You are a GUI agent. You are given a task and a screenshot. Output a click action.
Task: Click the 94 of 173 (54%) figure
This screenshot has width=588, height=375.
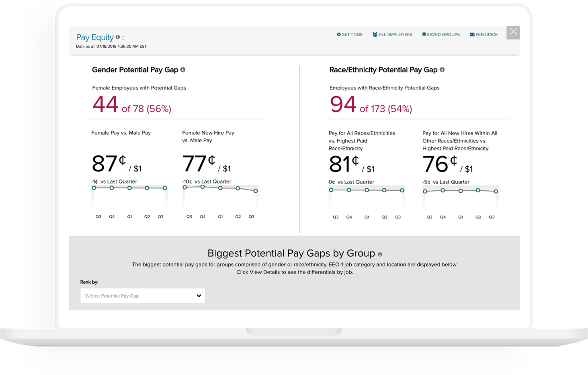coord(371,105)
